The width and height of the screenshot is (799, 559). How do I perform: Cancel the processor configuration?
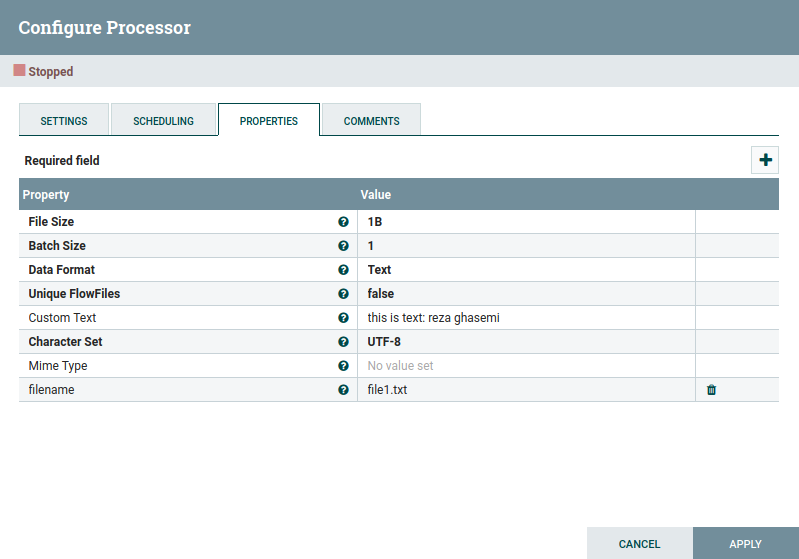coord(639,544)
